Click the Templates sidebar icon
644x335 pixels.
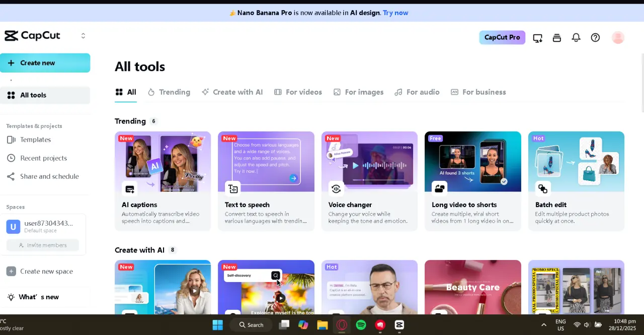pos(11,140)
